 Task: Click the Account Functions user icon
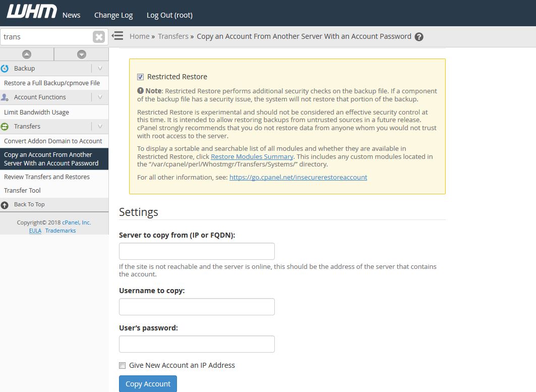[5, 97]
